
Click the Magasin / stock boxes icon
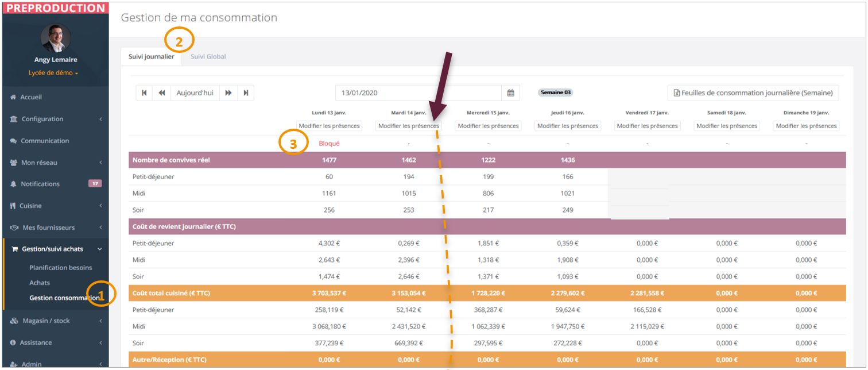tap(14, 321)
